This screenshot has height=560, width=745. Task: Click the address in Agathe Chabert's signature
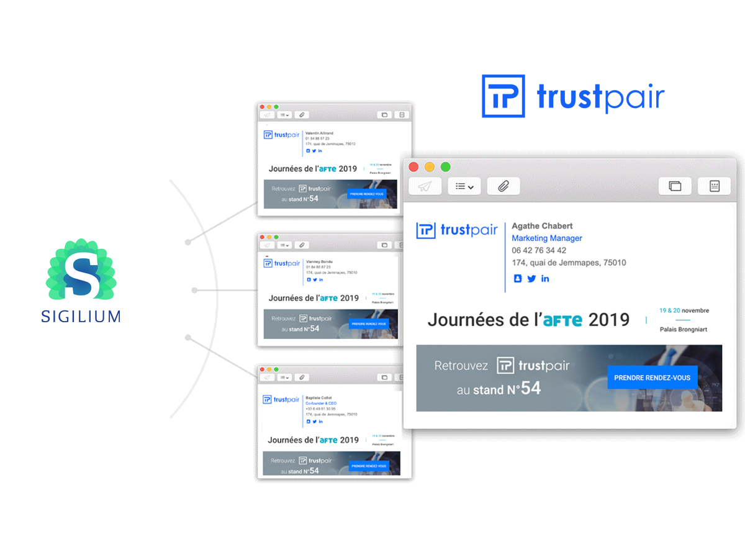point(569,263)
